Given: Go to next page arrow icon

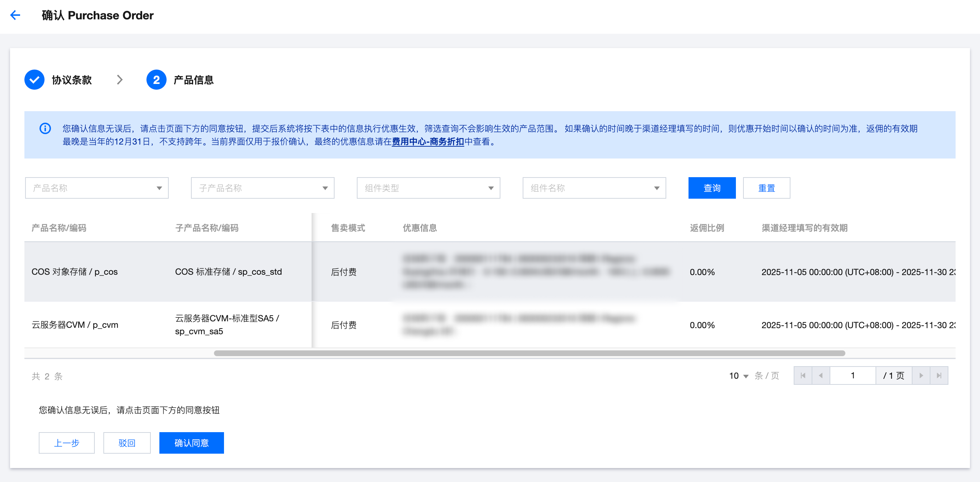Looking at the screenshot, I should [x=921, y=375].
